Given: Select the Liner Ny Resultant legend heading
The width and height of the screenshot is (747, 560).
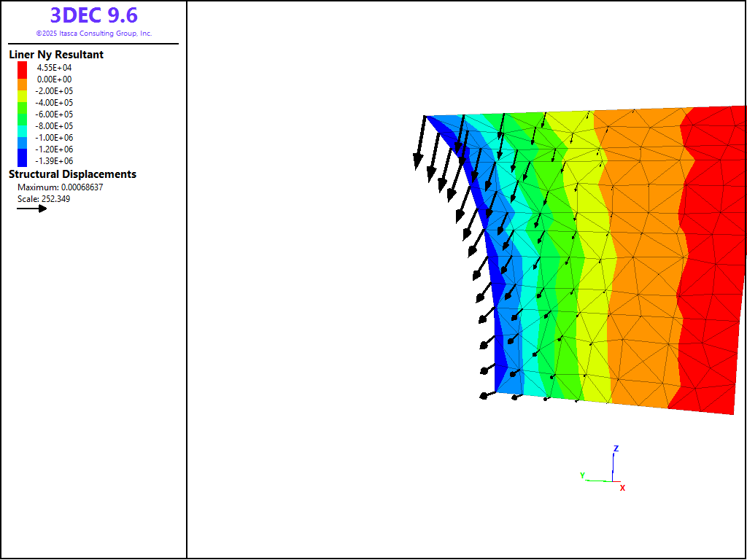Looking at the screenshot, I should [56, 55].
